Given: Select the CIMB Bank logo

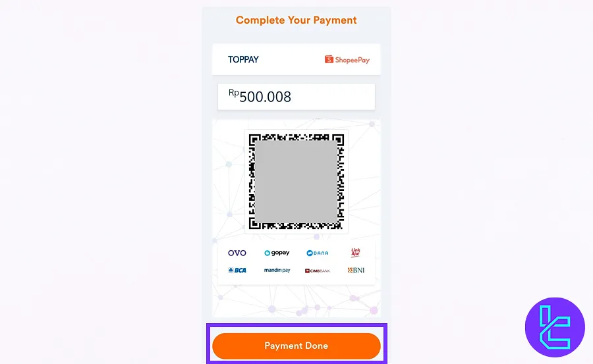Looking at the screenshot, I should pos(318,271).
